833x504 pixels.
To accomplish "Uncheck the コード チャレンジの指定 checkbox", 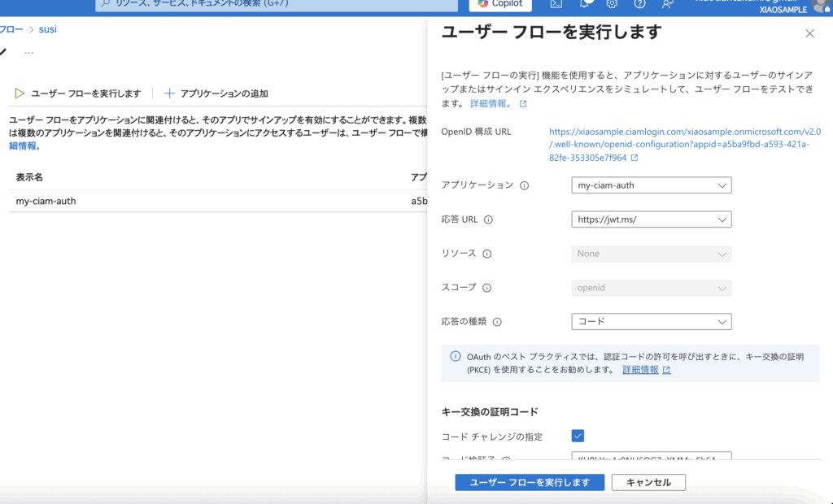I will click(x=578, y=436).
